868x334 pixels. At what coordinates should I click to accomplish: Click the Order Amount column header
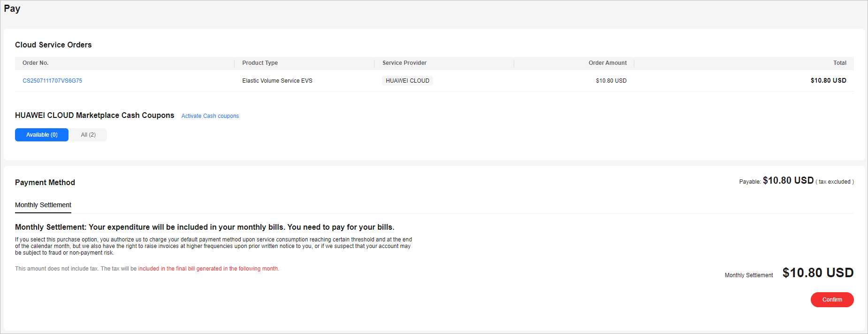pyautogui.click(x=608, y=63)
